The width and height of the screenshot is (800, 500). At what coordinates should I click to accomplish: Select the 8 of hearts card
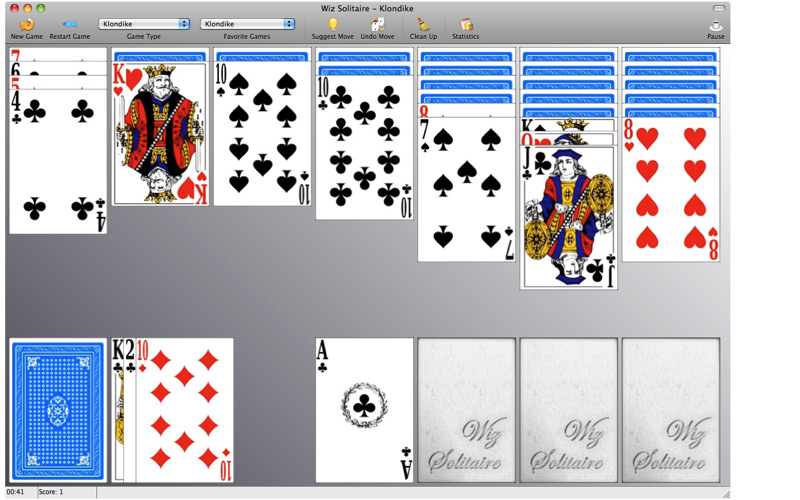coord(670,189)
